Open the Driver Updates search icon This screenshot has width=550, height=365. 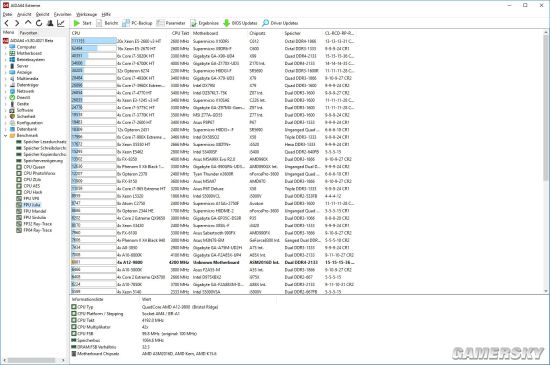[x=266, y=23]
